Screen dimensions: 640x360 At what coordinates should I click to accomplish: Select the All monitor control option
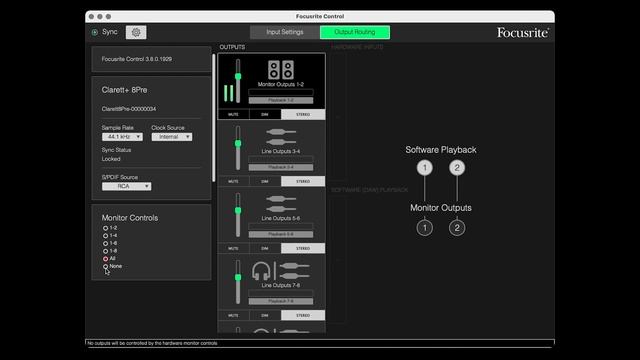(x=105, y=259)
